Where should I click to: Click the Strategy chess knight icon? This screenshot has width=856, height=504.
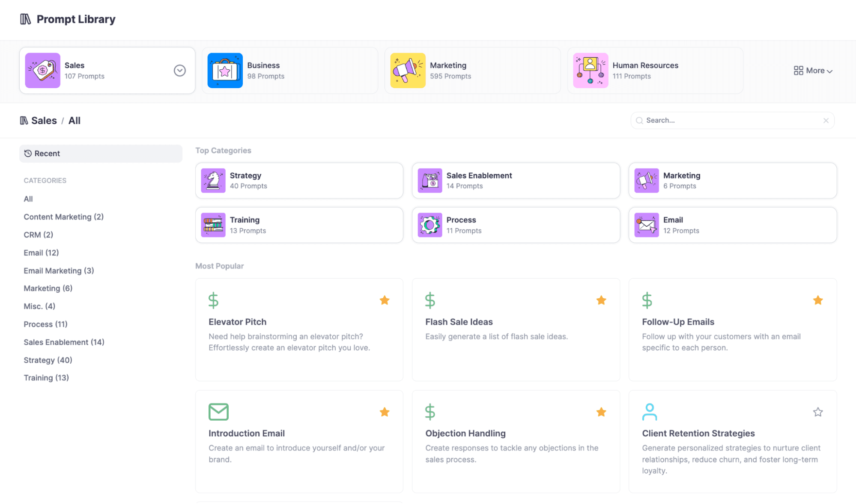(213, 181)
